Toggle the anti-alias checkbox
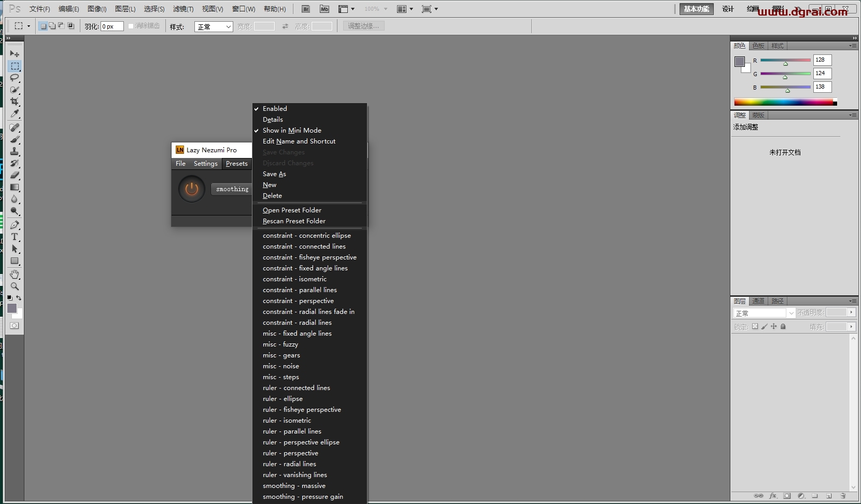This screenshot has width=861, height=504. pos(131,26)
